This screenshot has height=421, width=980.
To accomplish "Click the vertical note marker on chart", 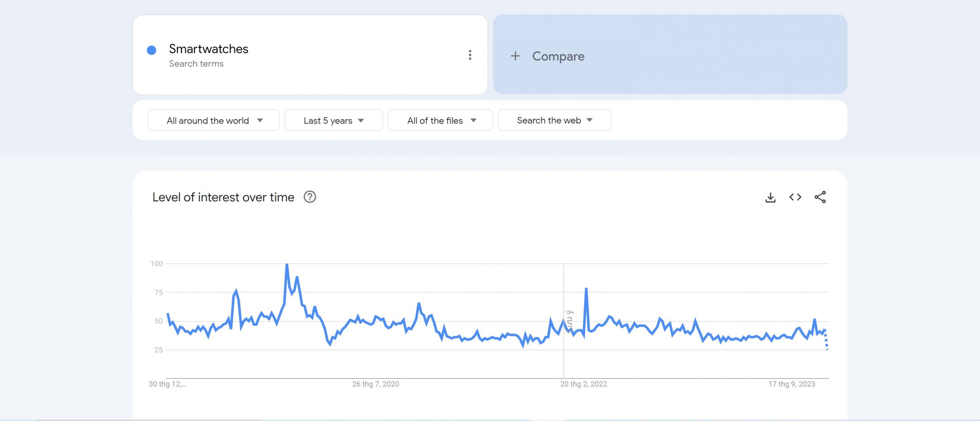I will pyautogui.click(x=569, y=321).
